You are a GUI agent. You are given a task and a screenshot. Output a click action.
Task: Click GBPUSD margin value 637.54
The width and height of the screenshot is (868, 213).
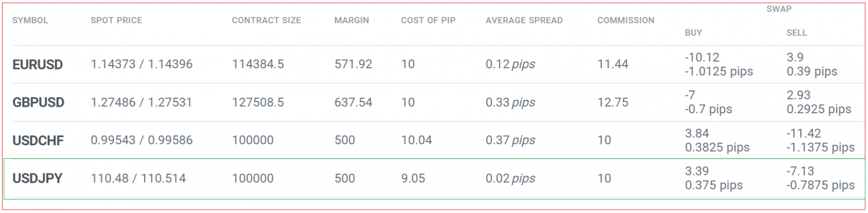pyautogui.click(x=353, y=102)
